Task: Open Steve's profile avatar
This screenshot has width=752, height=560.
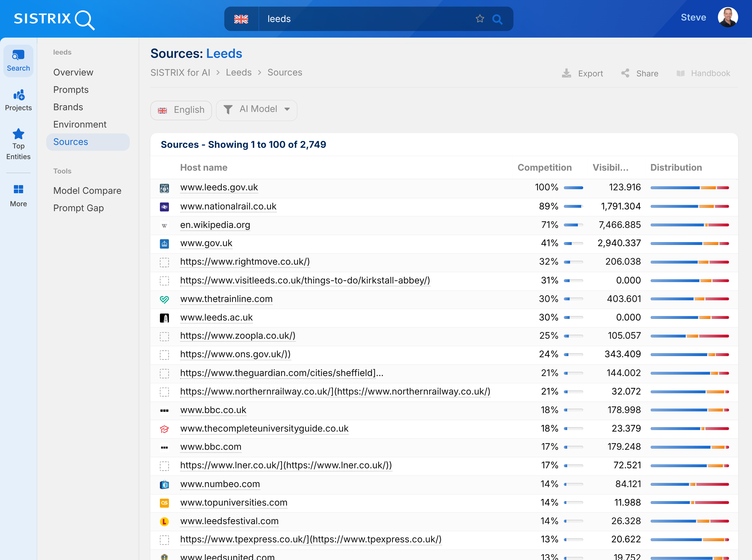Action: pyautogui.click(x=728, y=17)
